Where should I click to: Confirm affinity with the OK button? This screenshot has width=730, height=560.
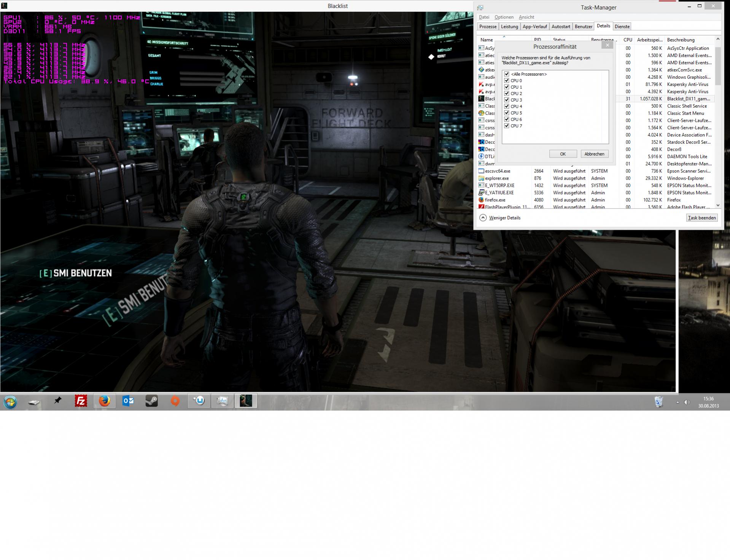[563, 154]
